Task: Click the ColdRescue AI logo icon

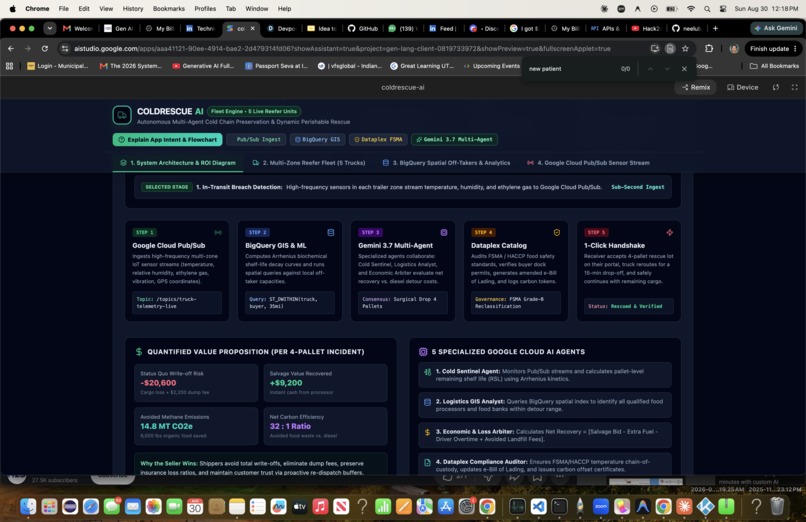Action: 122,115
